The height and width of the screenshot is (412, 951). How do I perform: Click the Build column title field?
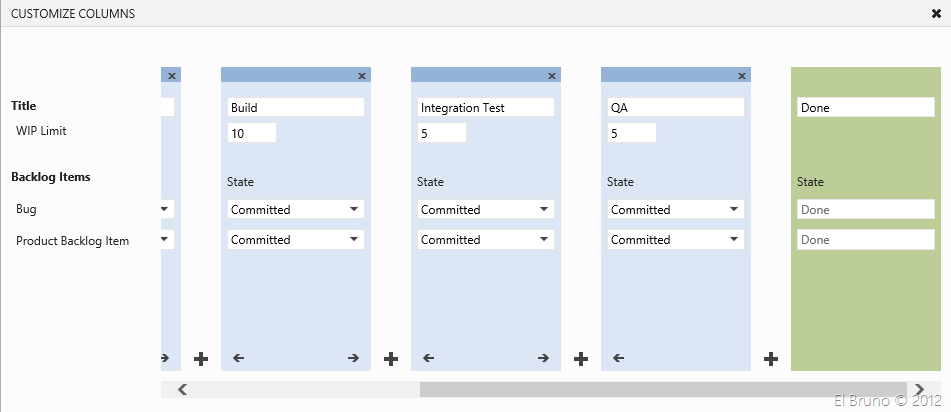pyautogui.click(x=295, y=108)
